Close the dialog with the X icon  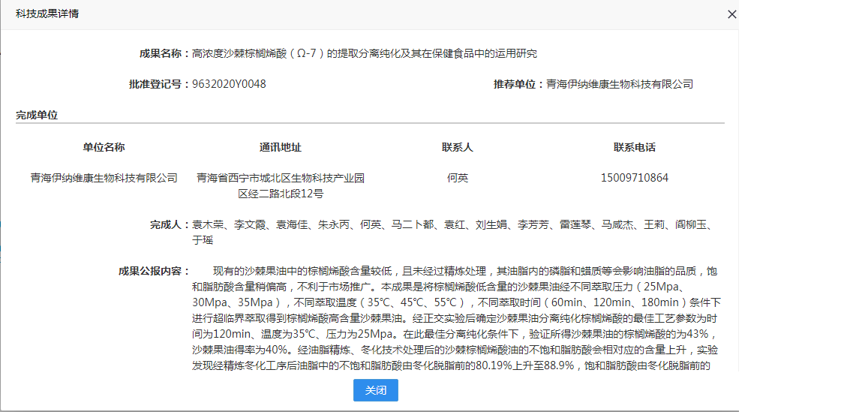click(x=732, y=14)
